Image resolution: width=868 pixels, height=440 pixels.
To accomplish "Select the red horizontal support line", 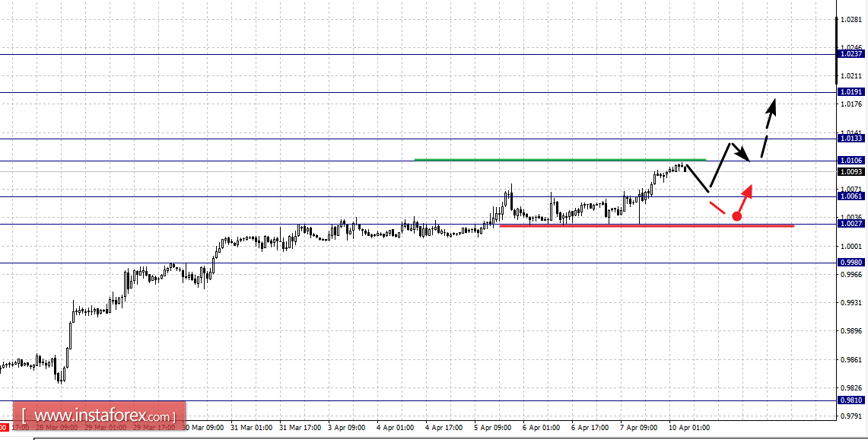I will click(647, 225).
